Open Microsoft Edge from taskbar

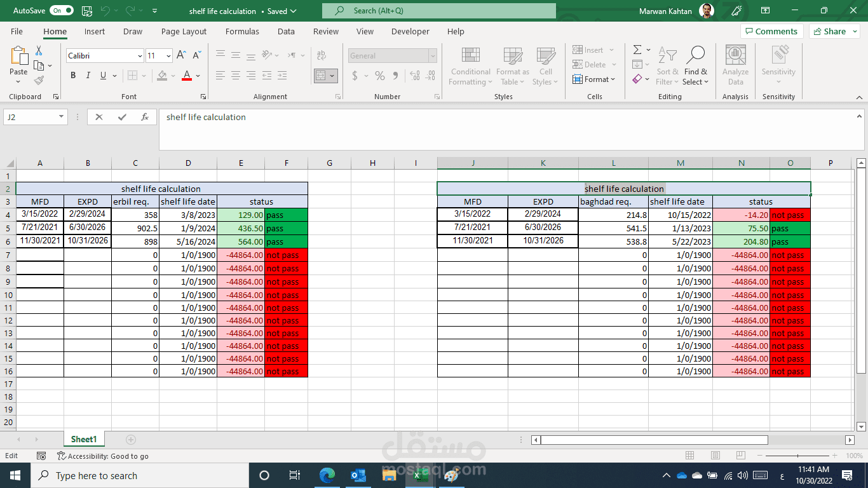tap(327, 475)
